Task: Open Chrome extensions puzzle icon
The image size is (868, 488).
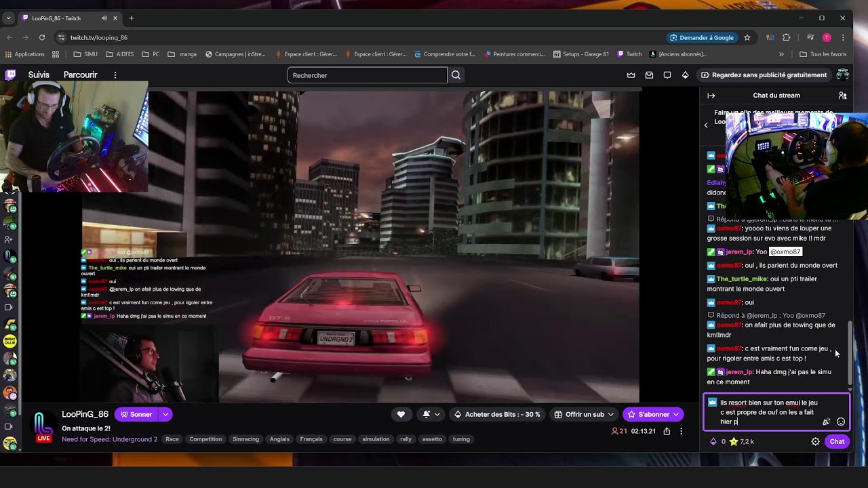Action: 787,37
